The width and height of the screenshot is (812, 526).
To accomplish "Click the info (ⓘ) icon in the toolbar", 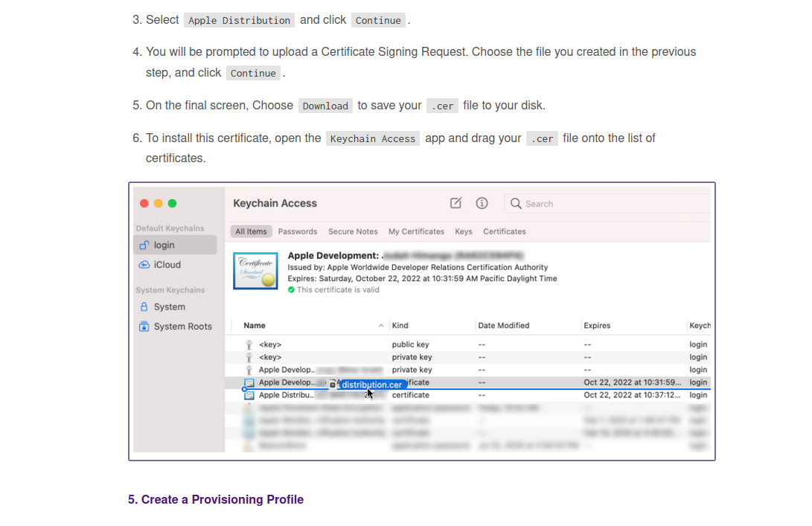I will click(x=482, y=203).
